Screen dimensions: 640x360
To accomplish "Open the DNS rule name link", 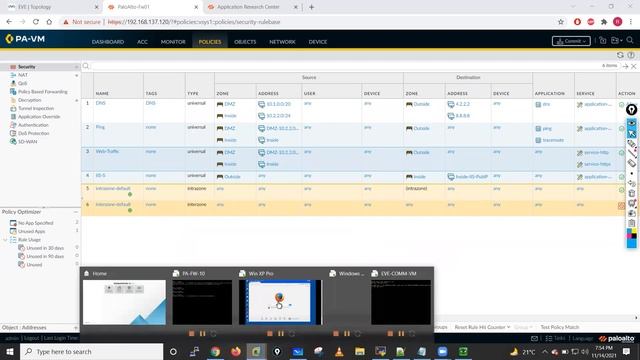I will point(101,103).
